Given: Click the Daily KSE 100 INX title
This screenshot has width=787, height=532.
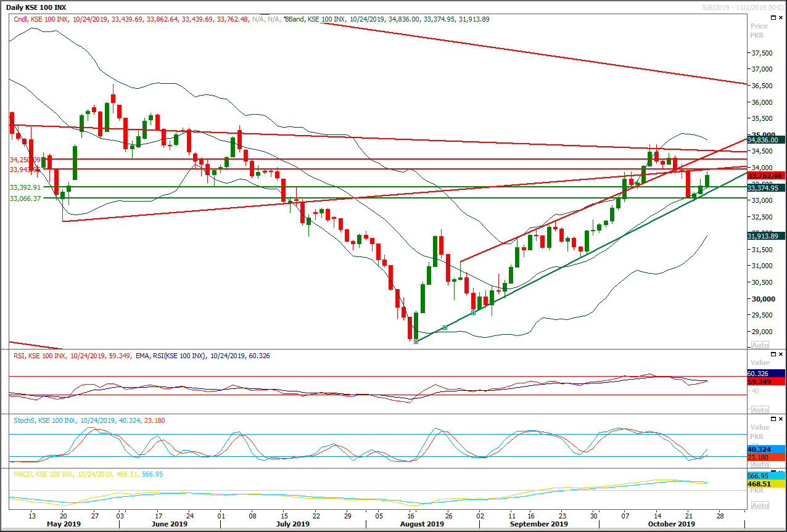Looking at the screenshot, I should pos(37,7).
